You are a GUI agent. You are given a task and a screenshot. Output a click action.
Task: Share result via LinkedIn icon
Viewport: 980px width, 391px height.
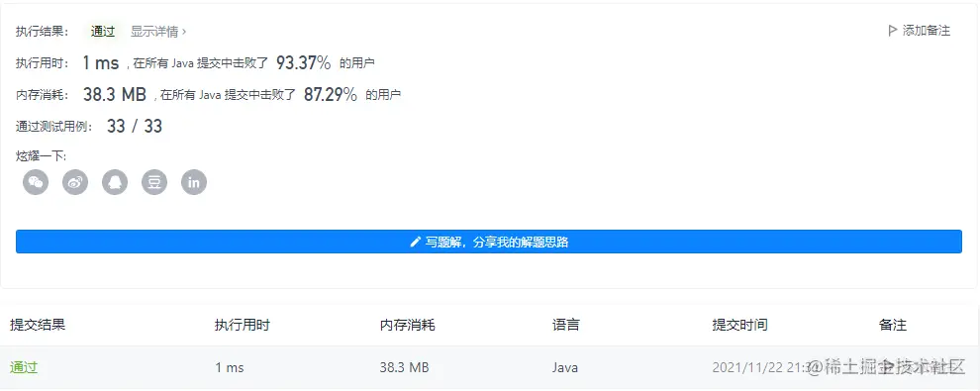pyautogui.click(x=194, y=182)
